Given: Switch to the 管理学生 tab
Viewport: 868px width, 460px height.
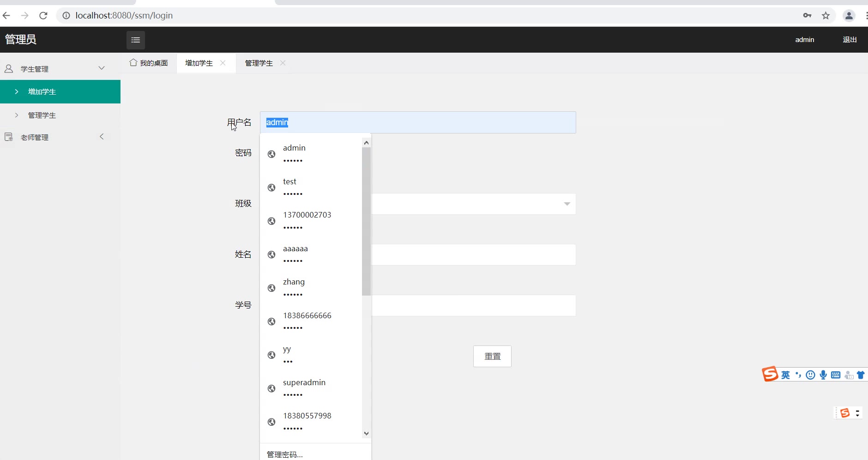Looking at the screenshot, I should 259,63.
